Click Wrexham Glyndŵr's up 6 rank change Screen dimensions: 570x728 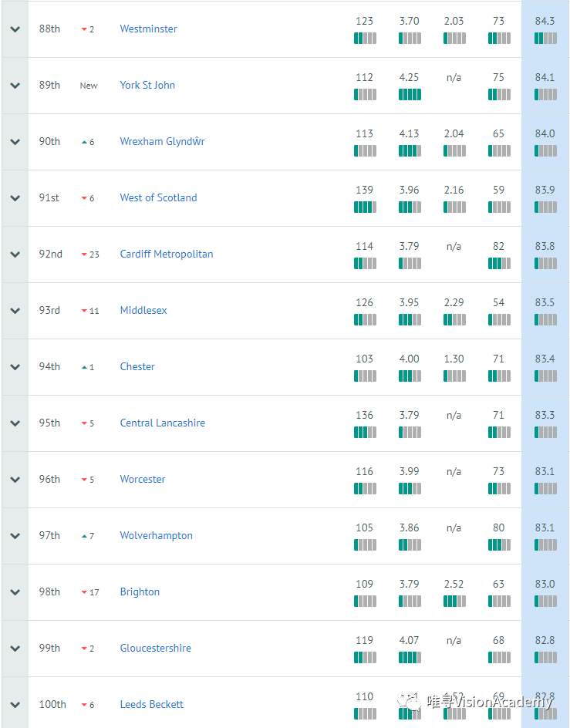88,142
